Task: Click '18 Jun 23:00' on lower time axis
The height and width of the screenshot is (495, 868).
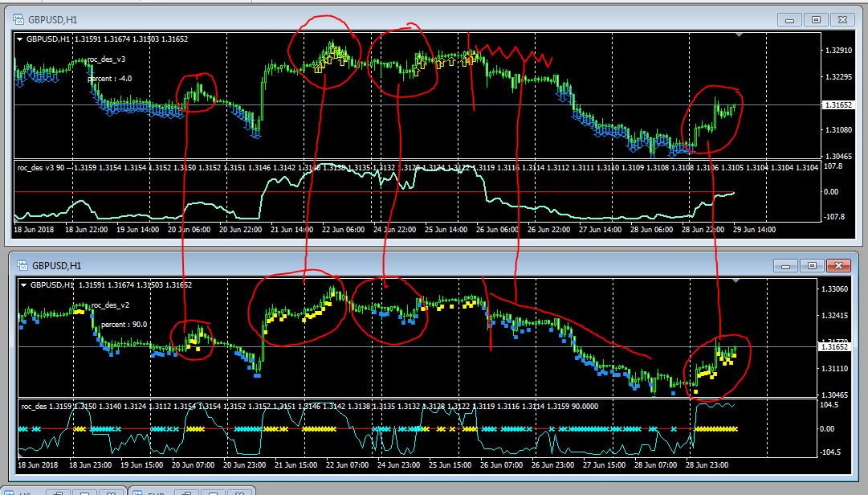Action: (x=90, y=465)
